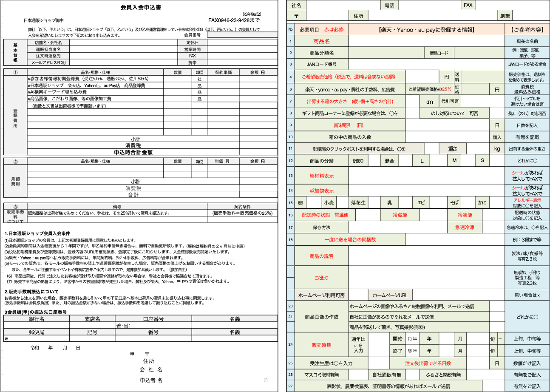Image resolution: width=550 pixels, height=392 pixels.
Task: Click the 画像加工費 row text
Action: pos(69,99)
